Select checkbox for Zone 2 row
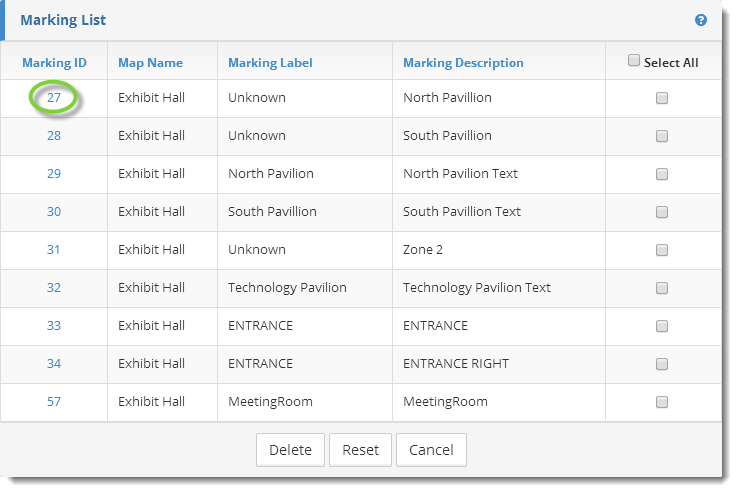The image size is (737, 492). tap(662, 250)
